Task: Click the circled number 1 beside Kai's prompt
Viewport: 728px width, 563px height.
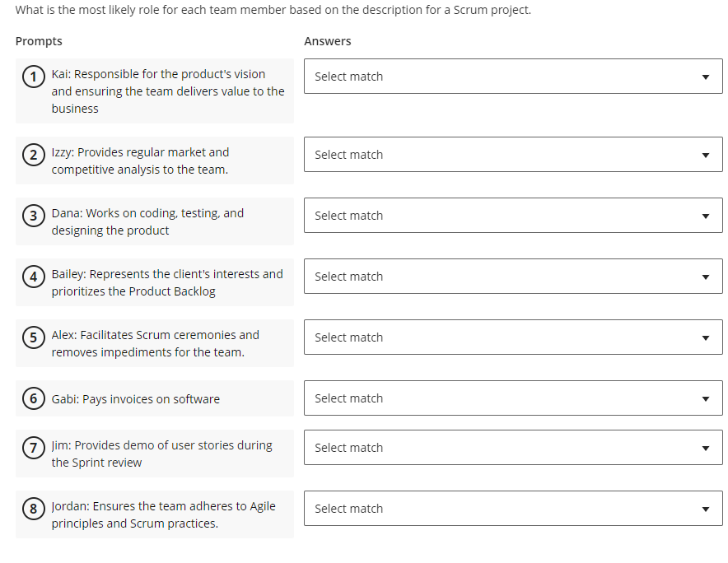Action: (x=33, y=76)
